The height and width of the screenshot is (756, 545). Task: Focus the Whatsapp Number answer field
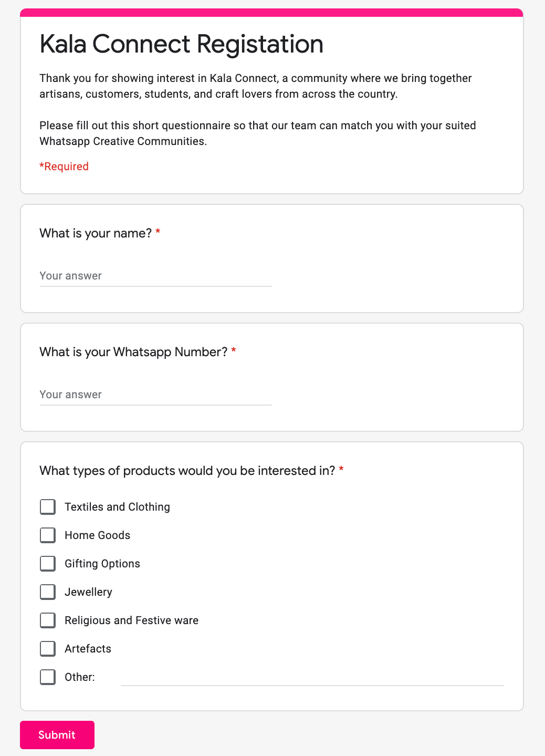[x=155, y=395]
